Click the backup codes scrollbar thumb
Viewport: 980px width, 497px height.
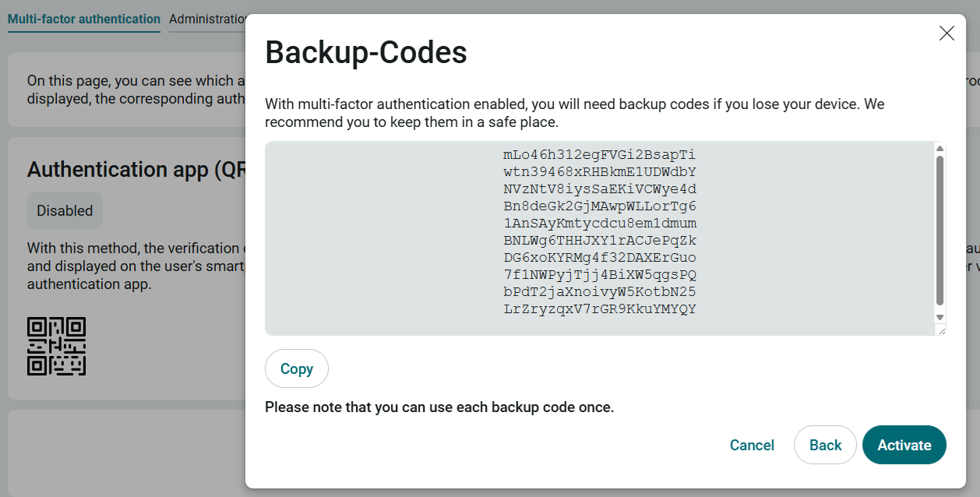[939, 231]
